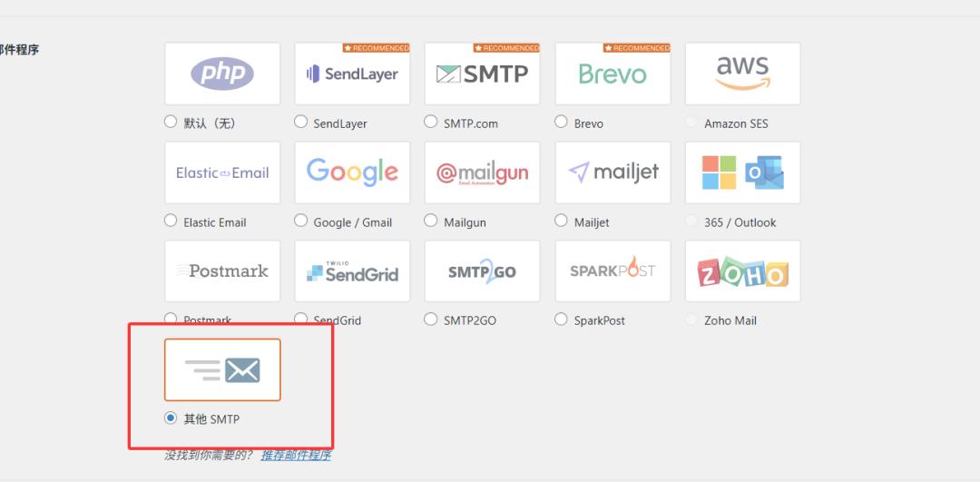The height and width of the screenshot is (482, 980).
Task: Click the 默认（无） label text
Action: coord(210,123)
